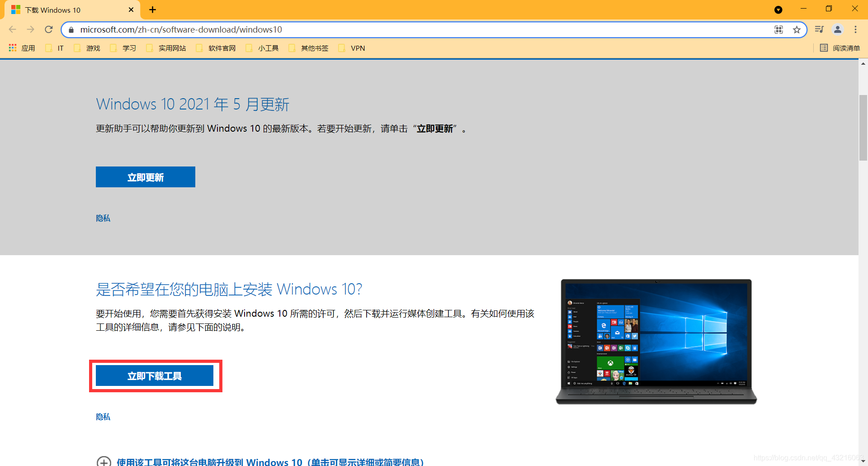Open QR code icon in address bar
Image resolution: width=868 pixels, height=466 pixels.
(778, 29)
